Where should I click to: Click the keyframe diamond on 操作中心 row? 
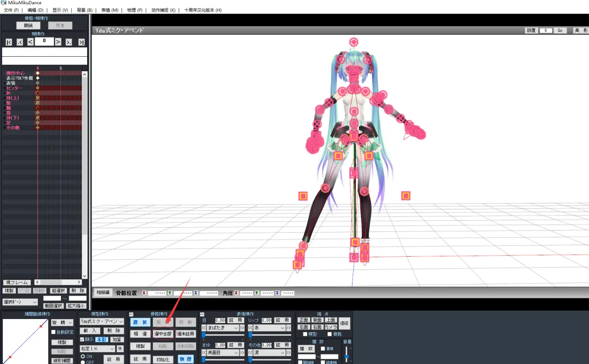coord(38,73)
